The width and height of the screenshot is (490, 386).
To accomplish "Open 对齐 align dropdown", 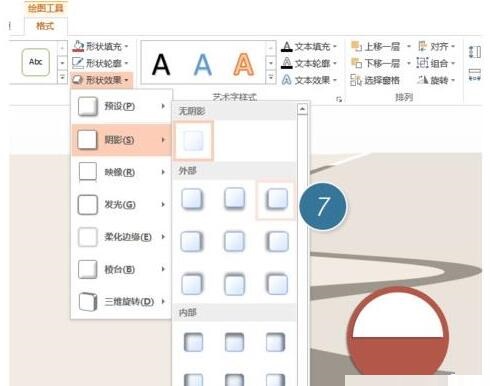I will 436,46.
